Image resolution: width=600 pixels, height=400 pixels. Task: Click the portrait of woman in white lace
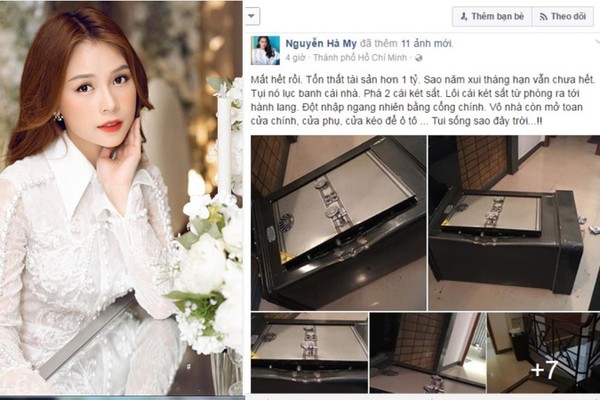(121, 198)
